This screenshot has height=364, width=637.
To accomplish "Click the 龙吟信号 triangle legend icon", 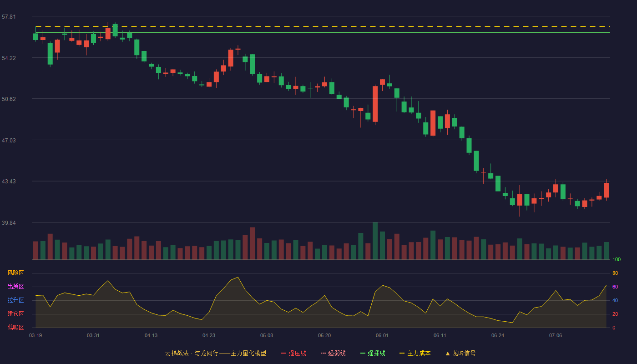I will tap(448, 353).
